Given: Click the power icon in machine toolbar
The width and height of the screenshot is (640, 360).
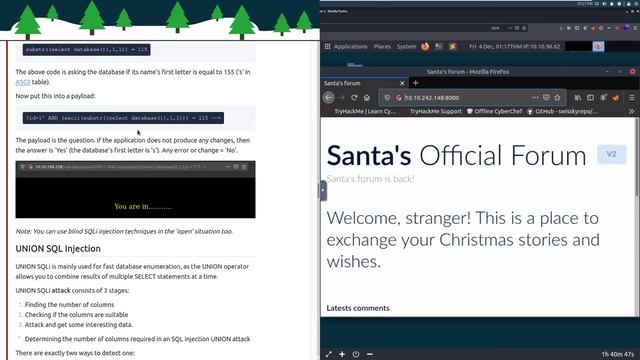Looking at the screenshot, I should tap(356, 354).
